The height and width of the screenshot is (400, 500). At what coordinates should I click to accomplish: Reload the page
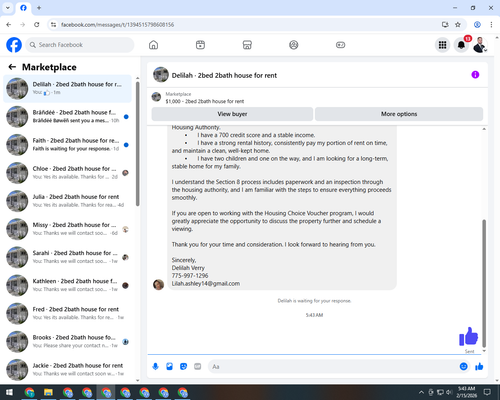tap(37, 25)
